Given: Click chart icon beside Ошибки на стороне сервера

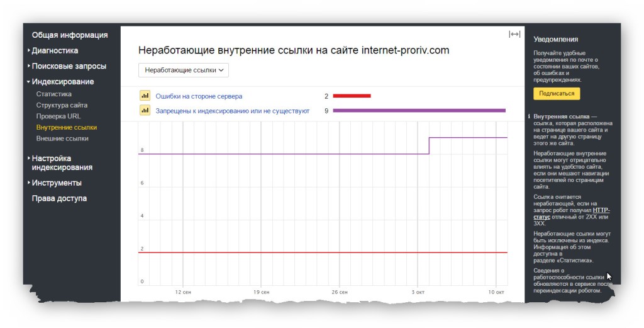Looking at the screenshot, I should pyautogui.click(x=145, y=96).
